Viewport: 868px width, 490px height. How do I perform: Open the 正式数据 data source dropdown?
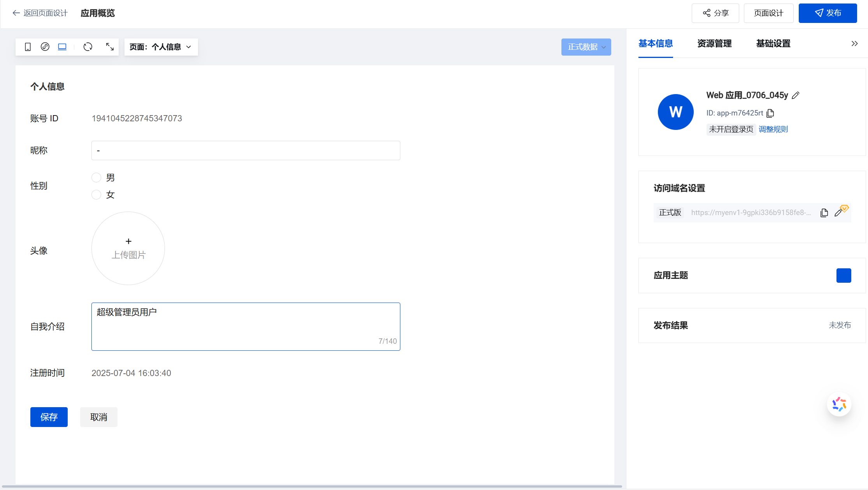click(x=586, y=47)
